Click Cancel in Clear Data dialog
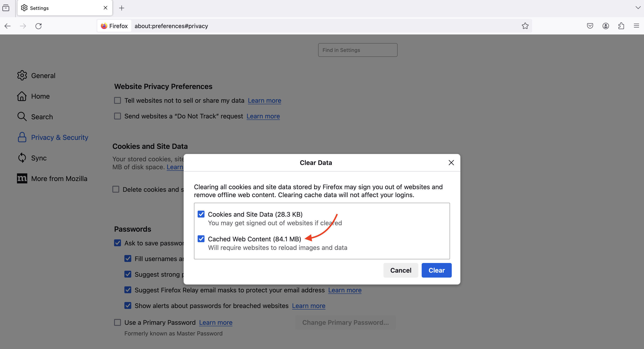 tap(401, 270)
